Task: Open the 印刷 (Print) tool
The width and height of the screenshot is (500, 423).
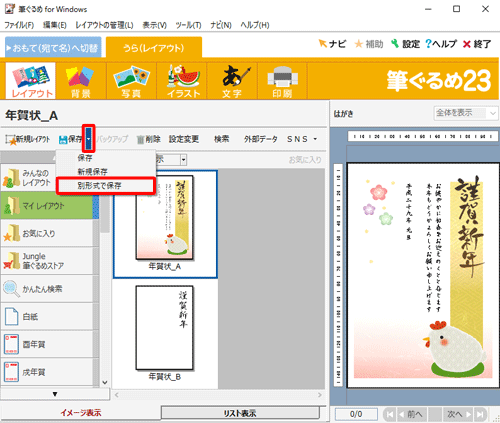Action: (x=282, y=81)
